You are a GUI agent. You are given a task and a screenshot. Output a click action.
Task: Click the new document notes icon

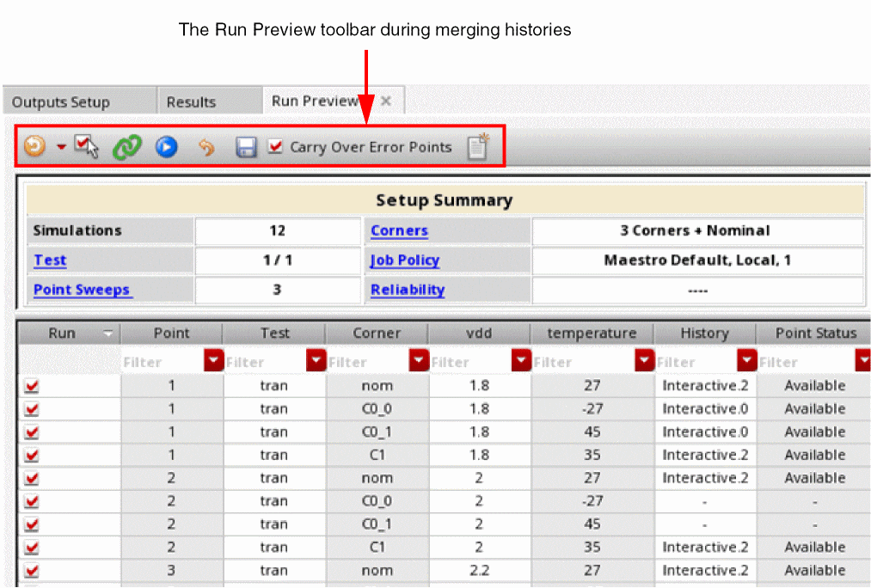coord(477,147)
